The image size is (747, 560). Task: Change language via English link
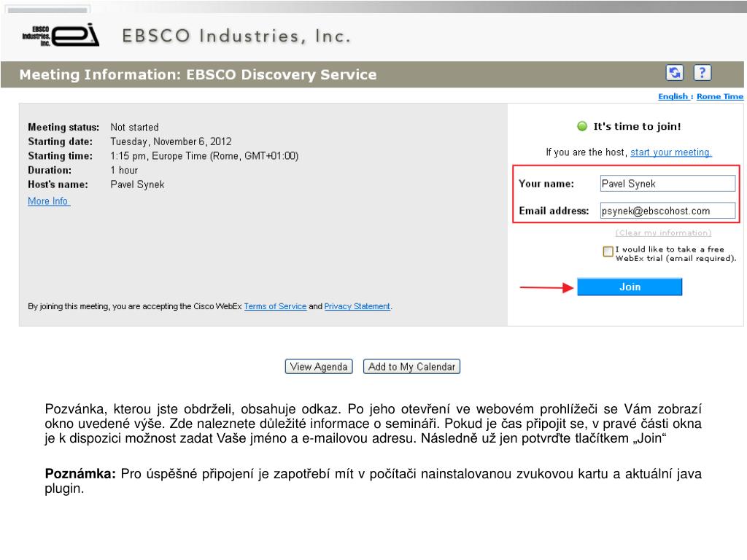pyautogui.click(x=673, y=96)
